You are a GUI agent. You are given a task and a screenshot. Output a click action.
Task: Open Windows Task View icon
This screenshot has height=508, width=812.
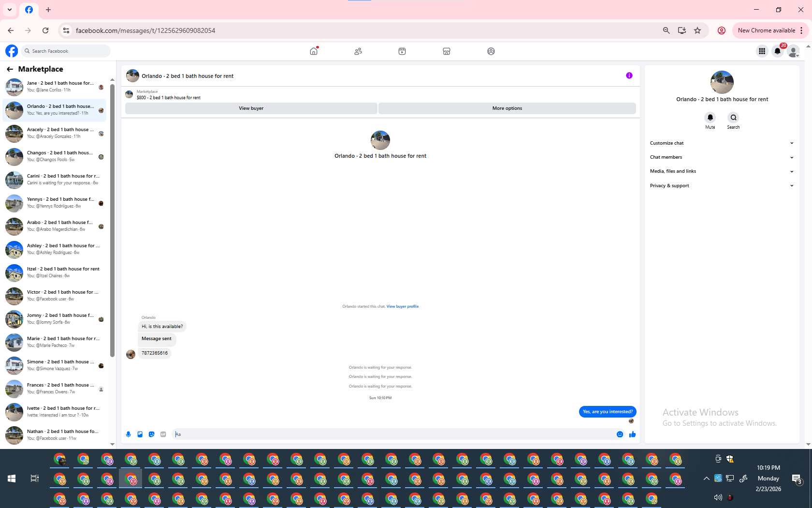pyautogui.click(x=34, y=478)
